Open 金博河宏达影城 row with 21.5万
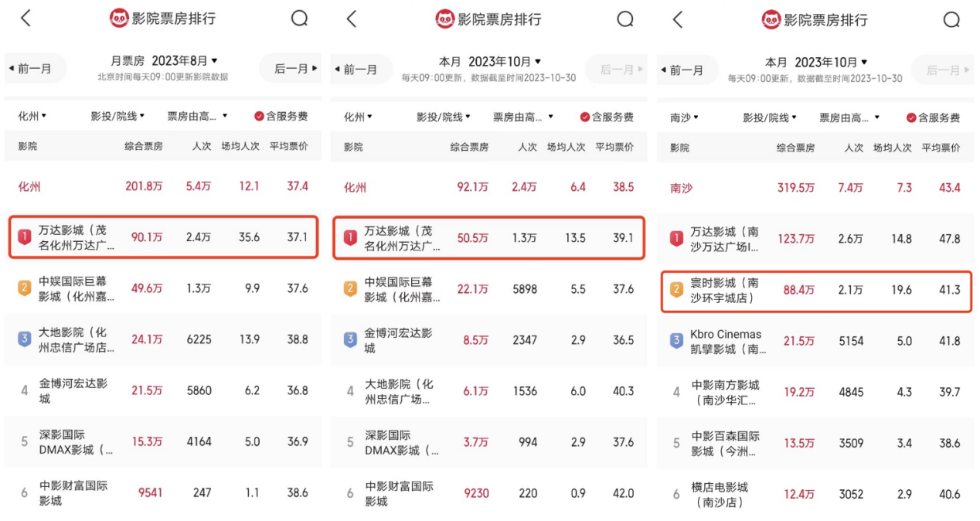The image size is (980, 521). point(163,391)
